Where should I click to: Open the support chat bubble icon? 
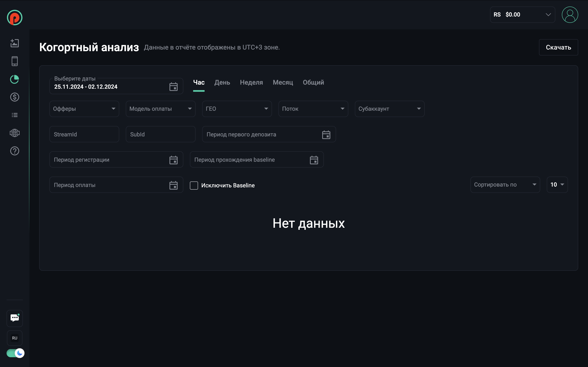pyautogui.click(x=14, y=318)
